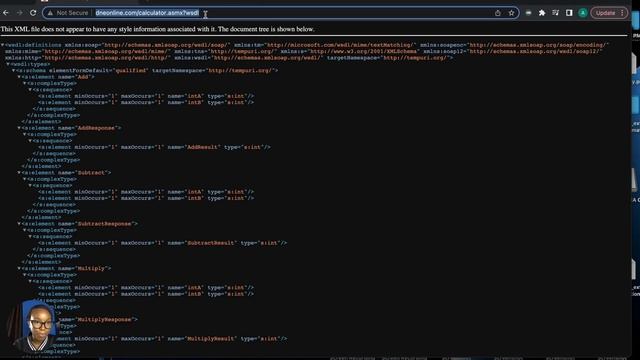This screenshot has width=640, height=360.
Task: Open the media controls playlist icon
Action: tap(556, 13)
